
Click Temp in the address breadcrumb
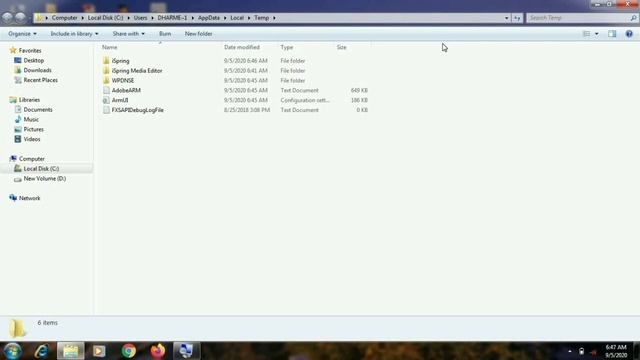coord(261,18)
